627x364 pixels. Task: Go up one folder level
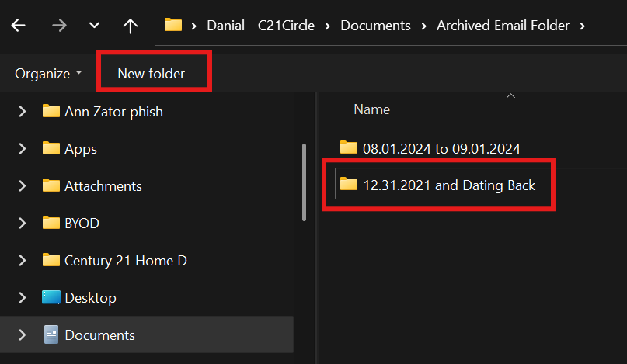point(131,26)
